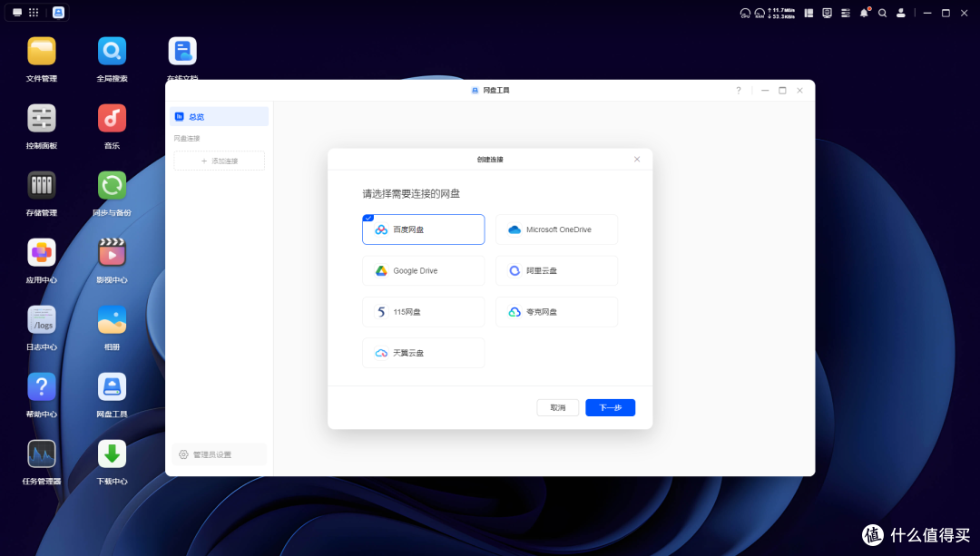Open the 控制面板 control panel desktop icon

41,118
